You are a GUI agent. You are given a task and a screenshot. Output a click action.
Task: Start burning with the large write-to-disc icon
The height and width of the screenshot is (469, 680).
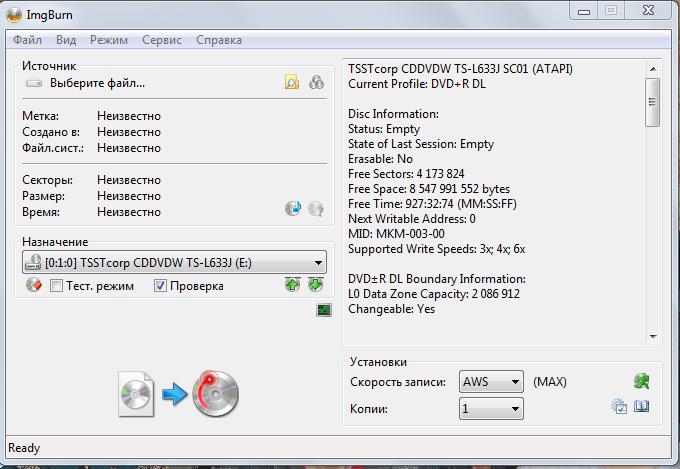click(180, 393)
